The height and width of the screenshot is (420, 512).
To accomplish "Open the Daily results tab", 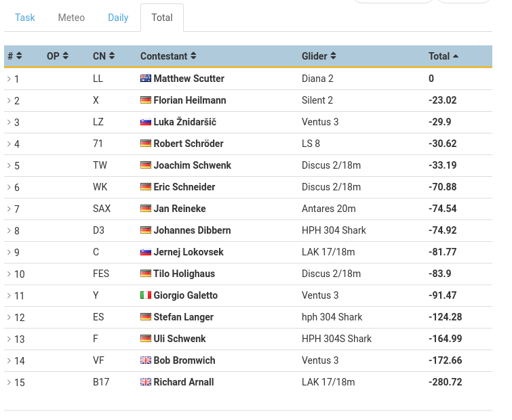I will click(118, 18).
